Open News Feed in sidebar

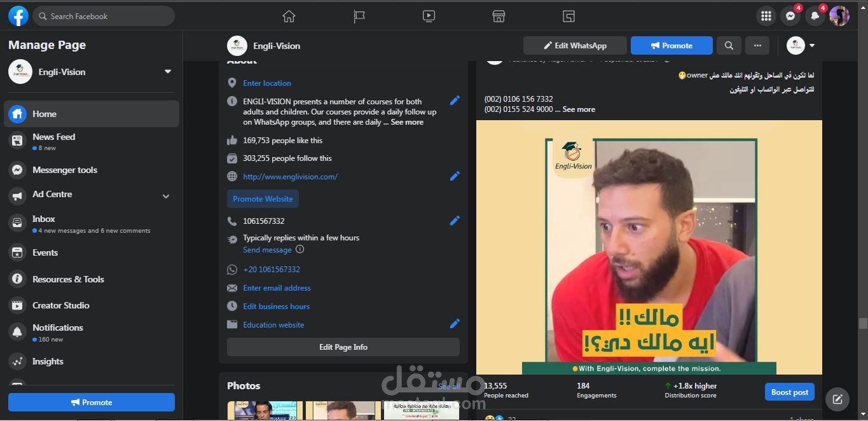92,142
